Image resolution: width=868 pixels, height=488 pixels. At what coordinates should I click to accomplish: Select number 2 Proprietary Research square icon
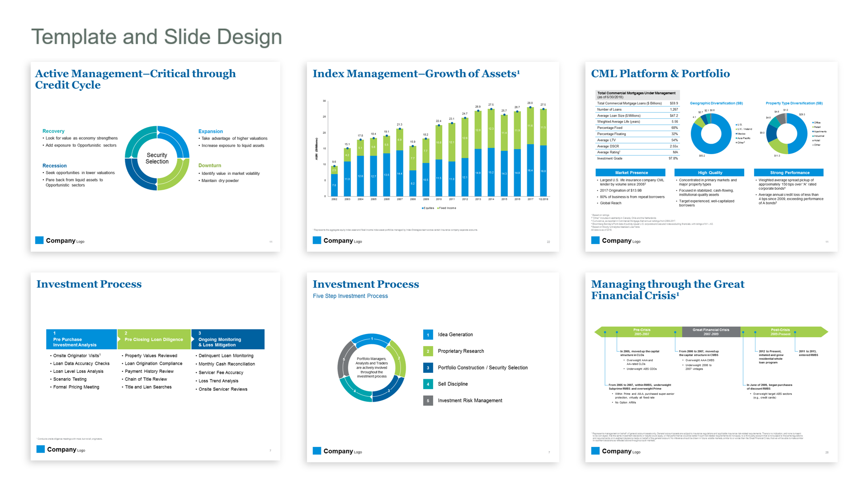click(x=428, y=351)
